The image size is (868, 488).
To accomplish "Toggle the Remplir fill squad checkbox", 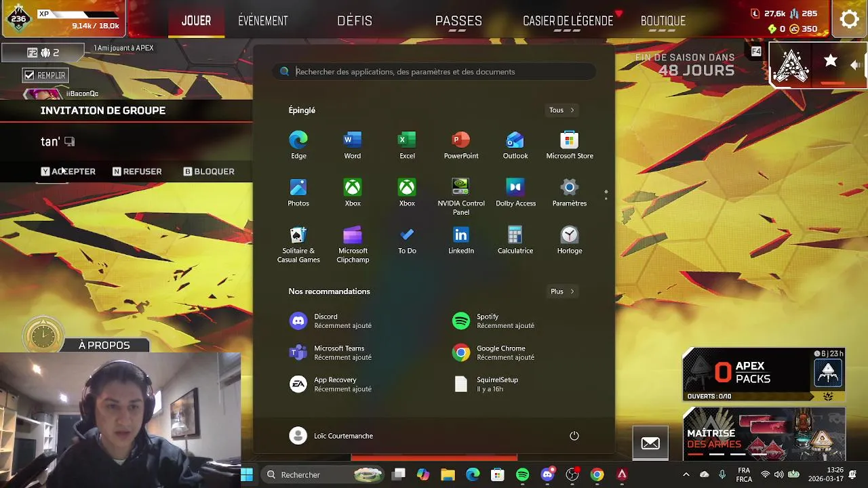I will tap(29, 75).
